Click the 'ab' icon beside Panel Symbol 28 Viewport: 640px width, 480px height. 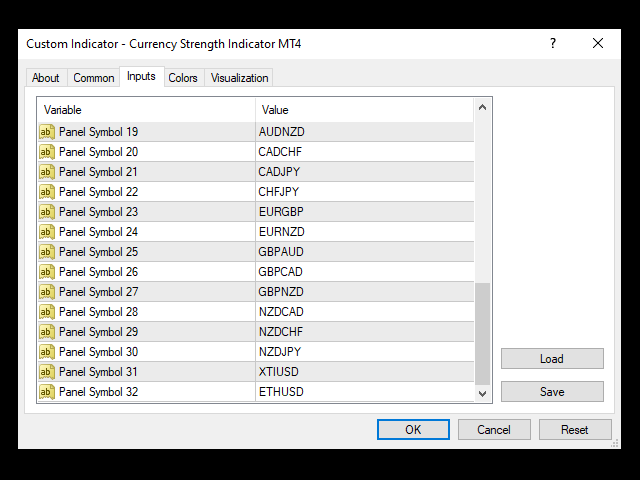point(47,312)
